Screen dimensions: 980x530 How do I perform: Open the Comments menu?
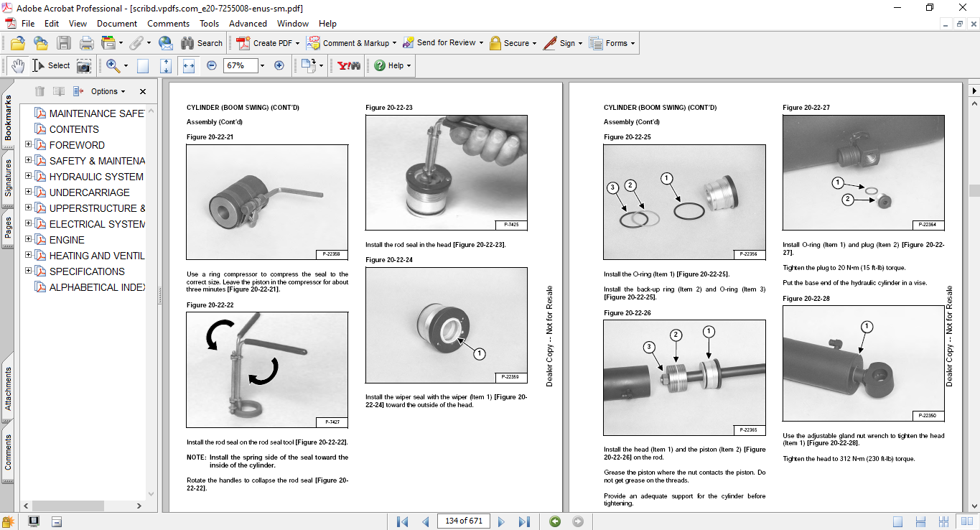click(169, 24)
